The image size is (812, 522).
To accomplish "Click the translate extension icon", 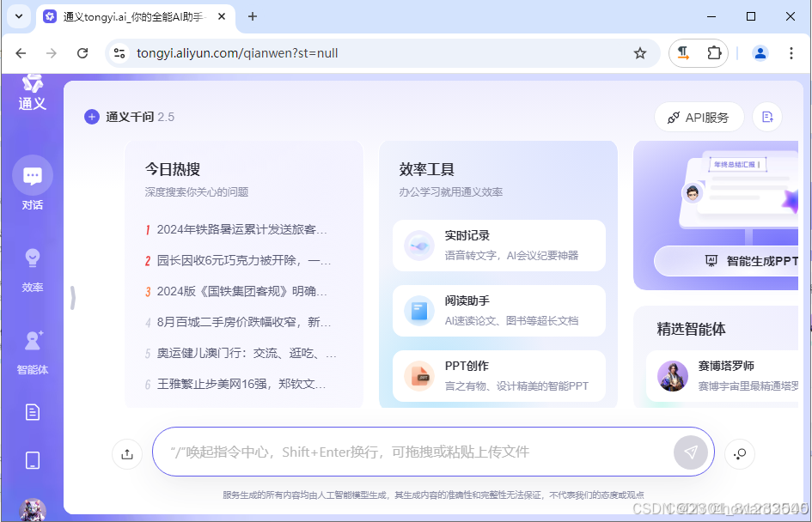I will click(x=684, y=52).
